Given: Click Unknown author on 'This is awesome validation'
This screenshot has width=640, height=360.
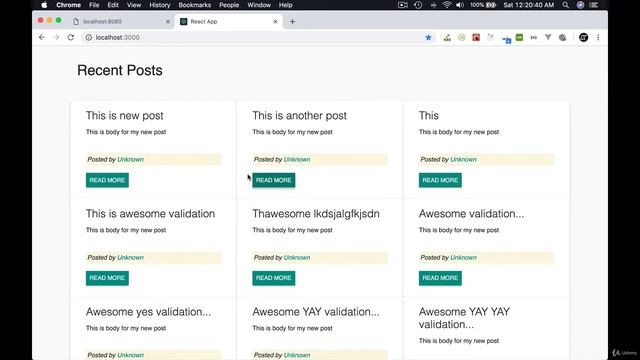Looking at the screenshot, I should coord(131,258).
